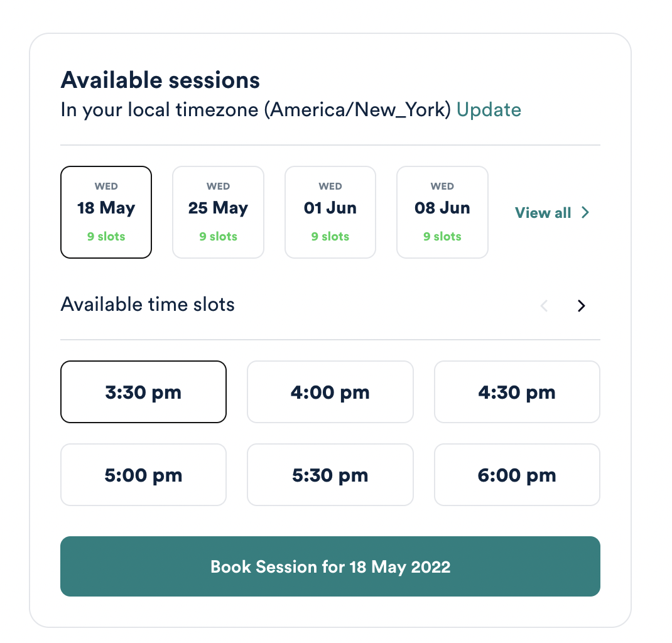The height and width of the screenshot is (643, 672).
Task: Select the 5:00 pm slot
Action: click(x=143, y=475)
